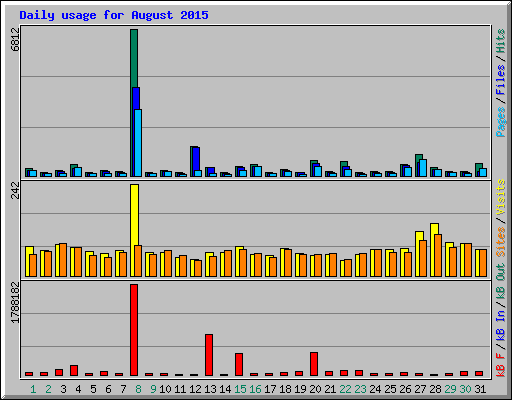Click day label 5 on the x-axis
Image resolution: width=512 pixels, height=400 pixels.
pos(93,389)
